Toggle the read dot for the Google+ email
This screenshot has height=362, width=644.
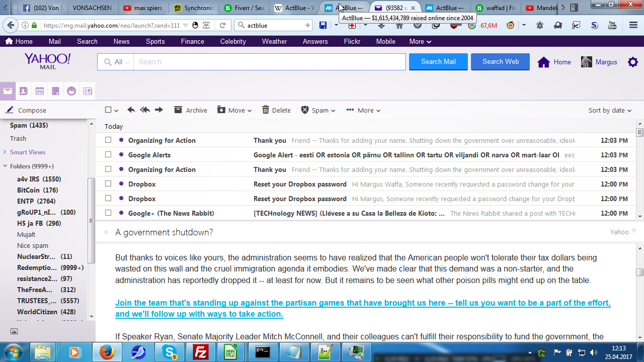pos(121,213)
